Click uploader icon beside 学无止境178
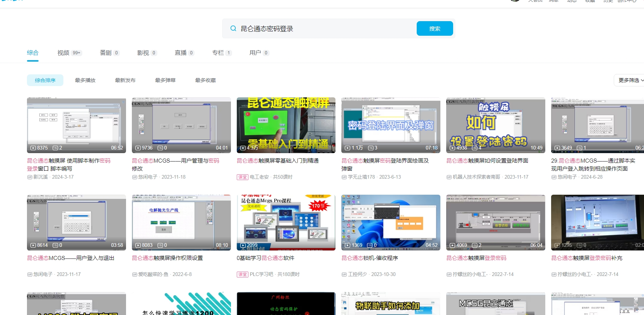Image resolution: width=644 pixels, height=315 pixels. [344, 177]
